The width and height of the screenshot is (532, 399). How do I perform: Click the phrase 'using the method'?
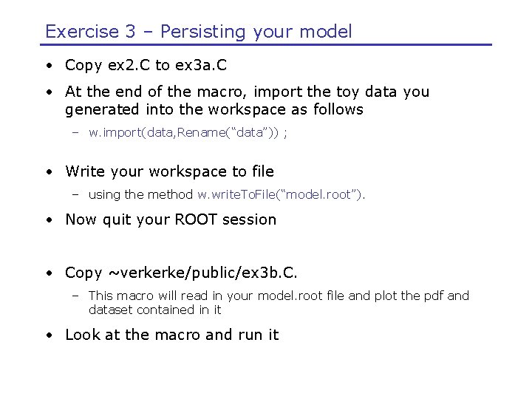point(140,195)
